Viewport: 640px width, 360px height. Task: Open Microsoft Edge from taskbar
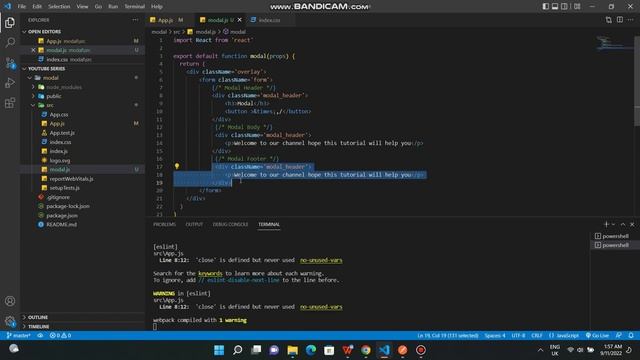point(311,350)
